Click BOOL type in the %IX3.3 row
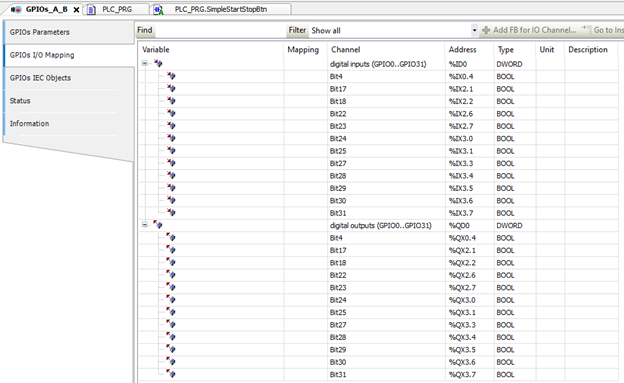 [505, 164]
